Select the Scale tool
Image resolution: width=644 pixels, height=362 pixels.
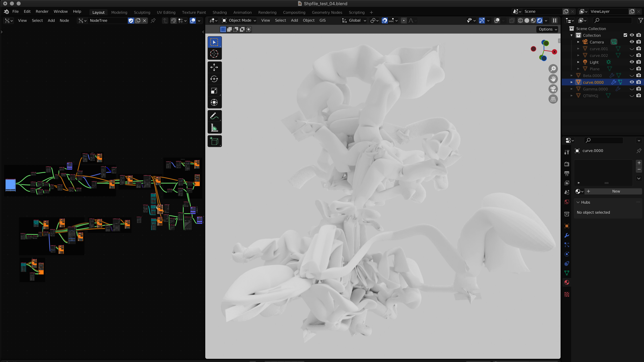coord(214,91)
